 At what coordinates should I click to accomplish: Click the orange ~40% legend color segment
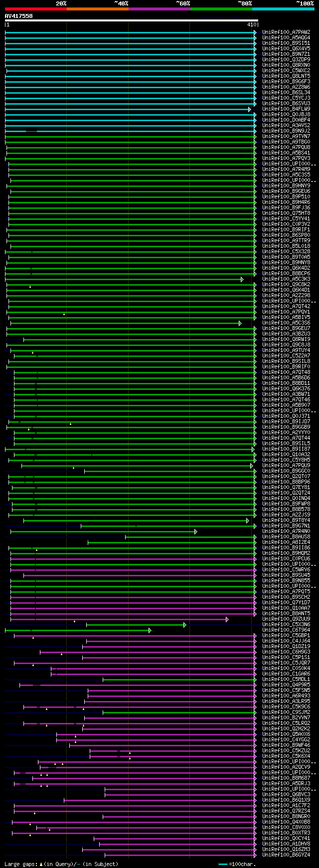pyautogui.click(x=98, y=8)
